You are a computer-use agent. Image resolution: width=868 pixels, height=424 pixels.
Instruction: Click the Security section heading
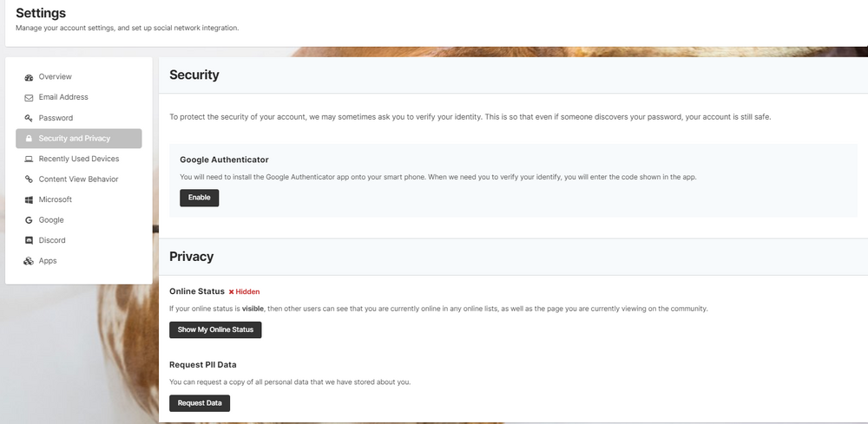click(x=194, y=75)
